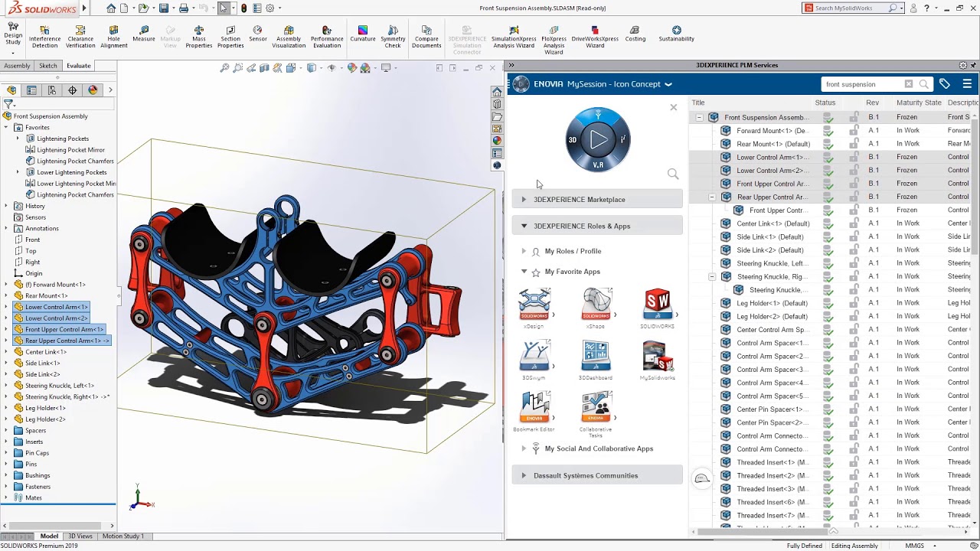Open the ENOVIA hamburger menu
Viewport: 980px width, 551px height.
tap(967, 84)
